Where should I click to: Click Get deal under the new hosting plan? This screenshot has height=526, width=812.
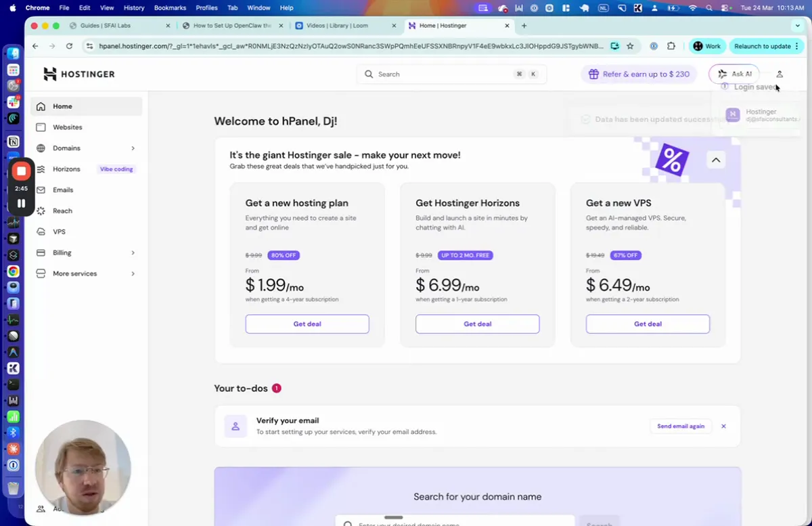(307, 324)
